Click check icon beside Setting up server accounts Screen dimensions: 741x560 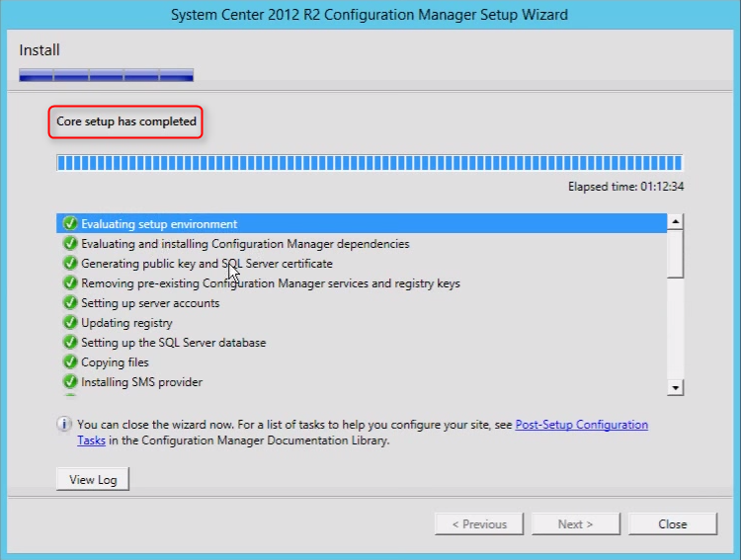(70, 303)
